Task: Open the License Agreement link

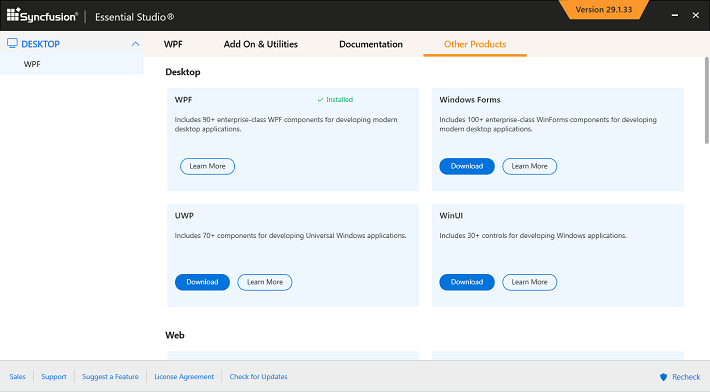Action: [184, 377]
